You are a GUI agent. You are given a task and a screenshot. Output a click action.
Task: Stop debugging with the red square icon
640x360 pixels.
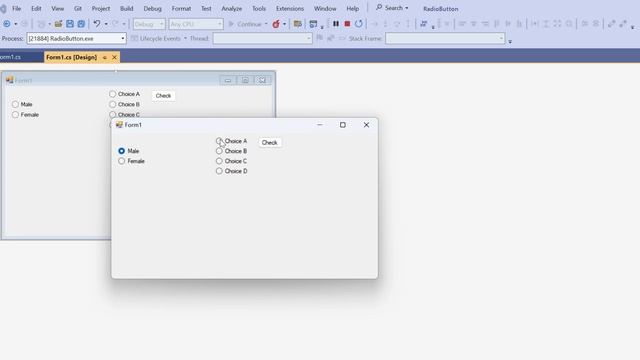pos(347,24)
